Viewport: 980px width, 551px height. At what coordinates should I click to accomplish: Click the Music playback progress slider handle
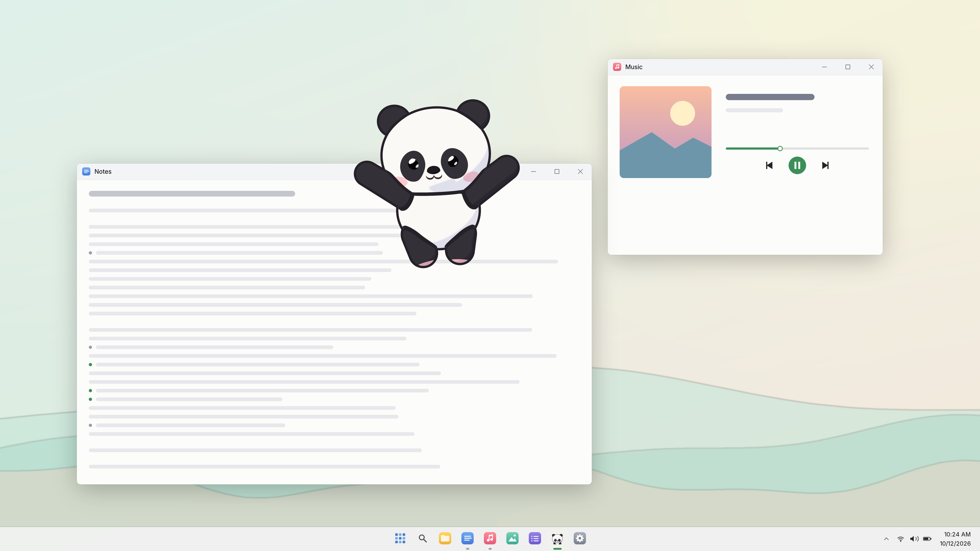coord(780,148)
